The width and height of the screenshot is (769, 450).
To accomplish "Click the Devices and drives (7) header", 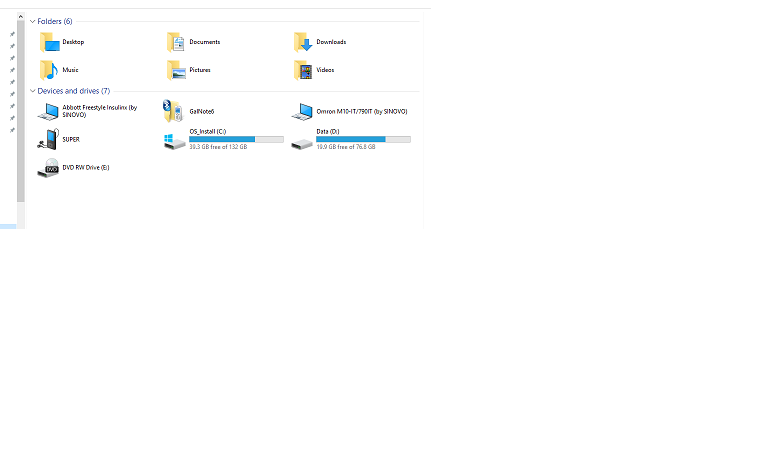I will (x=73, y=91).
